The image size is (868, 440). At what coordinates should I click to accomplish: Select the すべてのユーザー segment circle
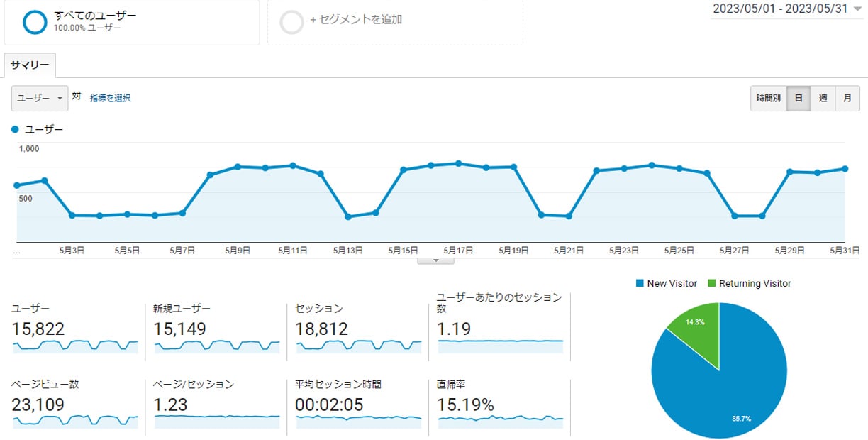(33, 19)
